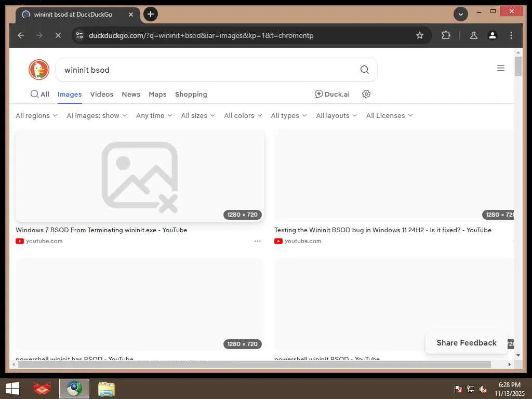Viewport: 532px width, 399px height.
Task: Go back to the previous page
Action: pyautogui.click(x=21, y=35)
